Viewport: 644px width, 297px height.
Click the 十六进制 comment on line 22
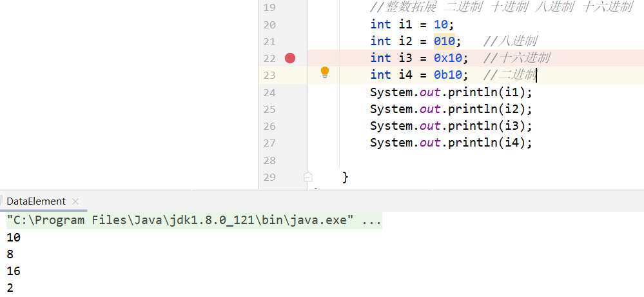pyautogui.click(x=516, y=58)
